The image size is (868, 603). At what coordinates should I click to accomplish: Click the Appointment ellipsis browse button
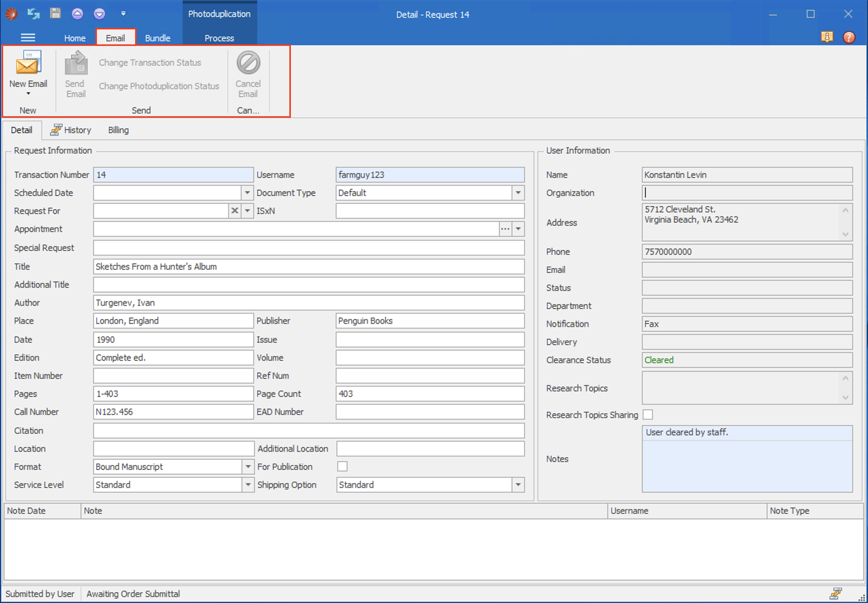(x=505, y=229)
